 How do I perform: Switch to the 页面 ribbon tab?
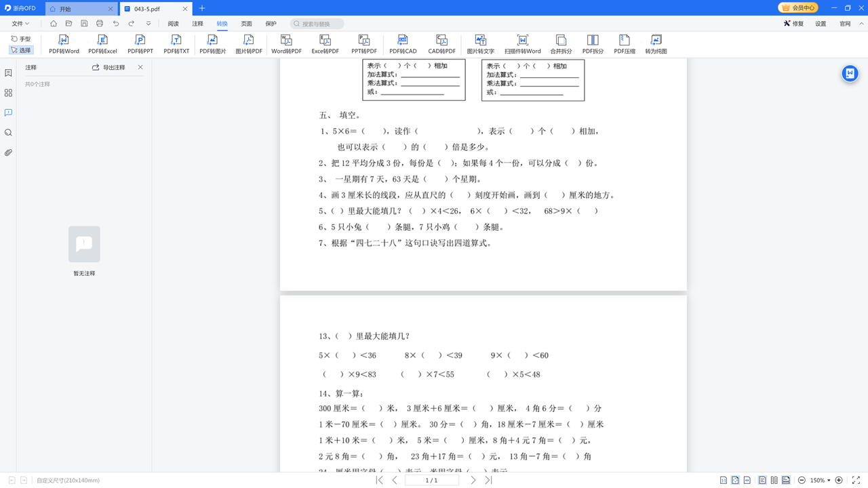tap(246, 23)
